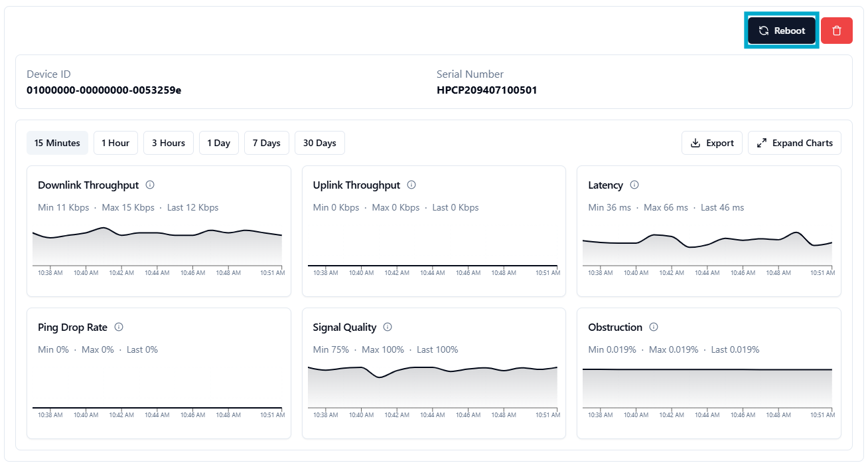Export the chart data

coord(711,143)
